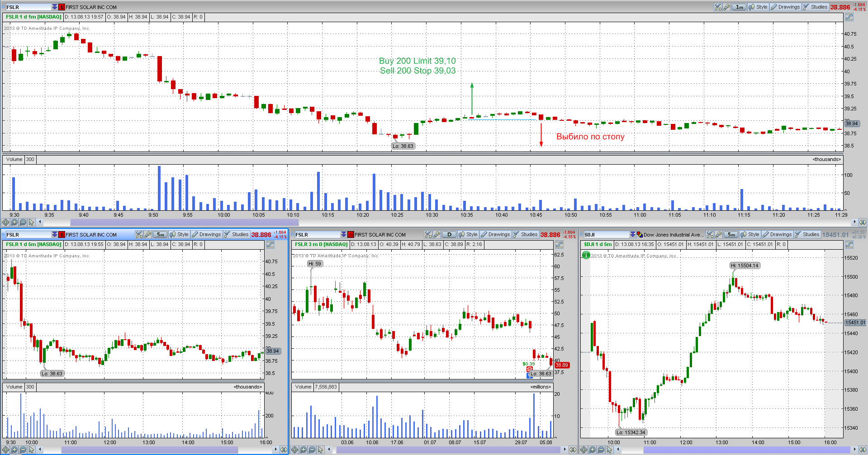Open link-color selector icon in $DJI chart
Viewport: 868px width, 455px height.
[x=640, y=234]
